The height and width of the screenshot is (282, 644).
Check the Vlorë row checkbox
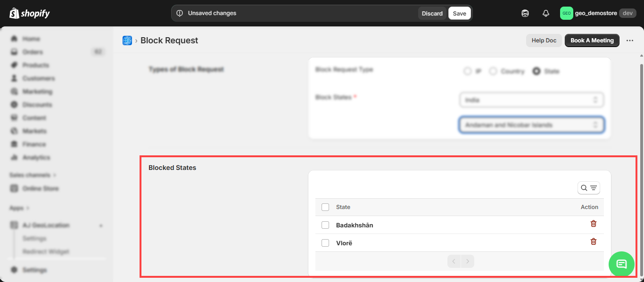click(325, 243)
